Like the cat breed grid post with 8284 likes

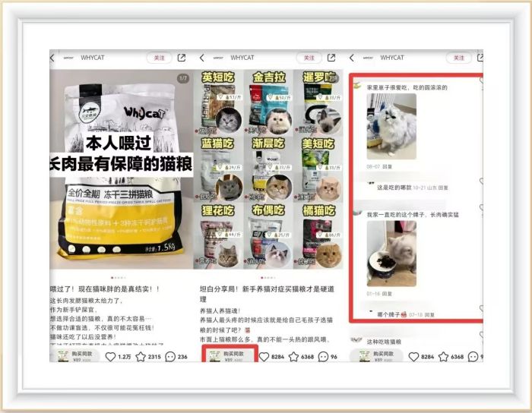pos(264,356)
